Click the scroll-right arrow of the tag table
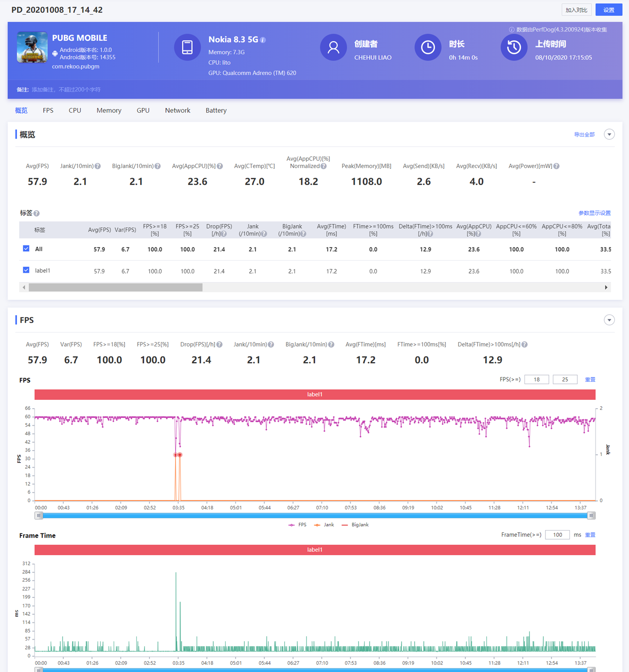Viewport: 629px width, 672px height. coord(606,287)
